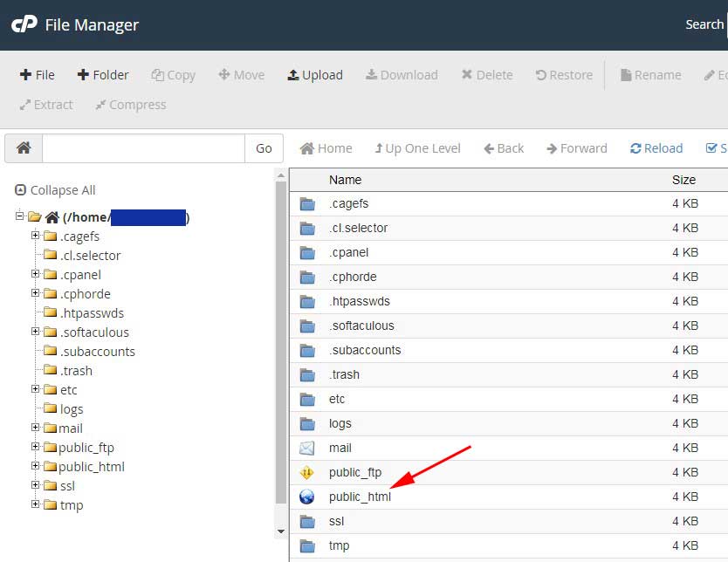
Task: Expand the mail folder in tree
Action: pyautogui.click(x=36, y=428)
